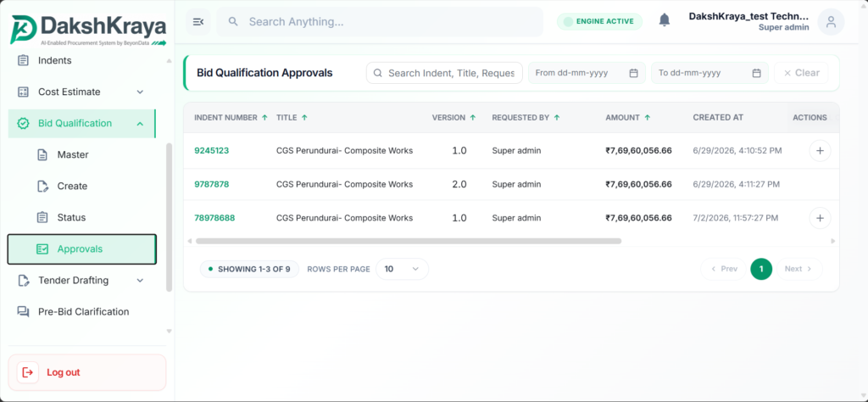The height and width of the screenshot is (402, 868).
Task: Sort by Amount column arrow
Action: 647,117
